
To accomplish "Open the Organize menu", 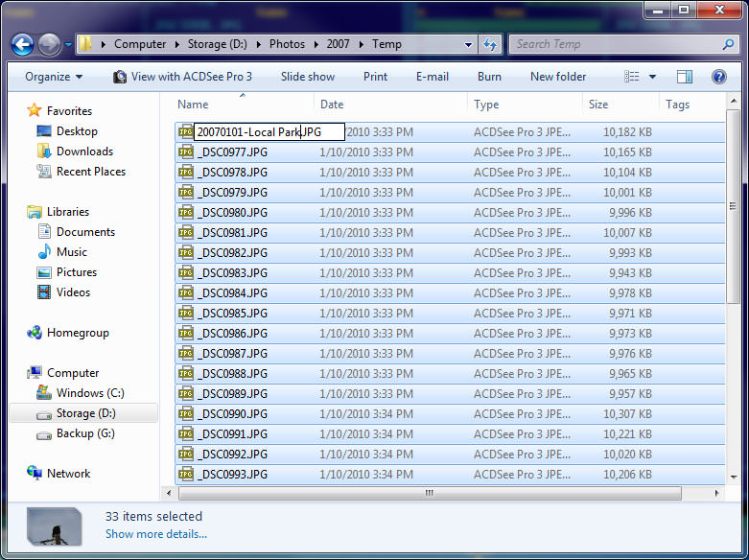I will [54, 77].
